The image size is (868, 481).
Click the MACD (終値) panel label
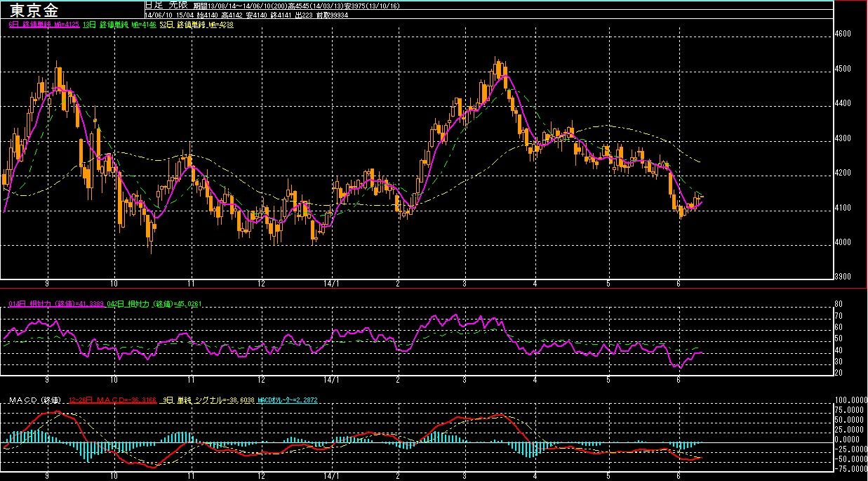(34, 400)
